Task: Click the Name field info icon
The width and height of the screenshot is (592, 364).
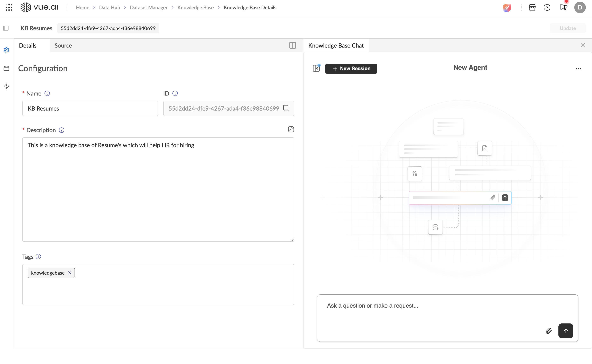Action: pos(47,93)
